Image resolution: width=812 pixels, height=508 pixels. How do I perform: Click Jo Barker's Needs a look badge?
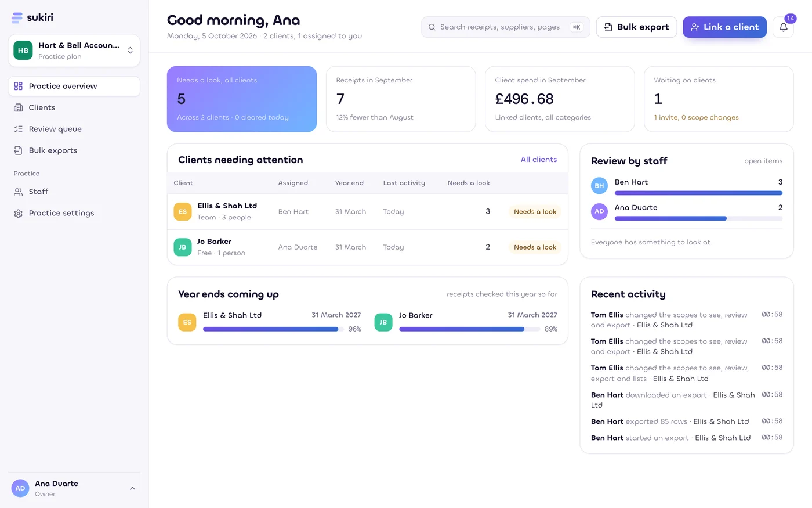click(x=535, y=247)
